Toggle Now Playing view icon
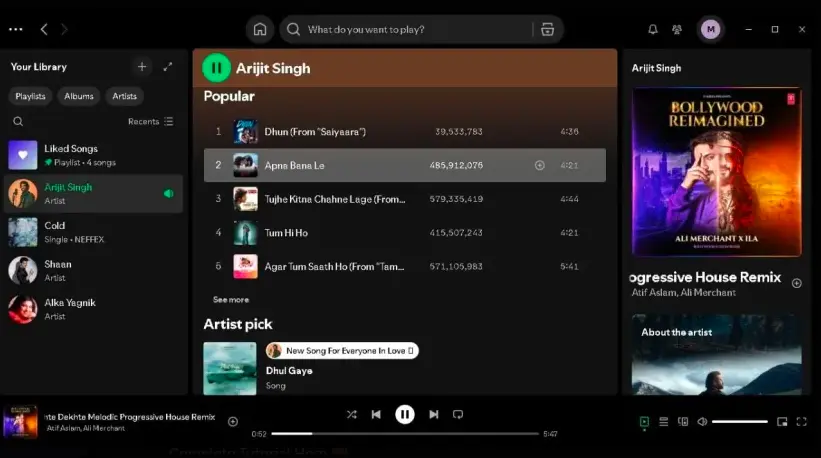This screenshot has width=821, height=458. tap(644, 422)
